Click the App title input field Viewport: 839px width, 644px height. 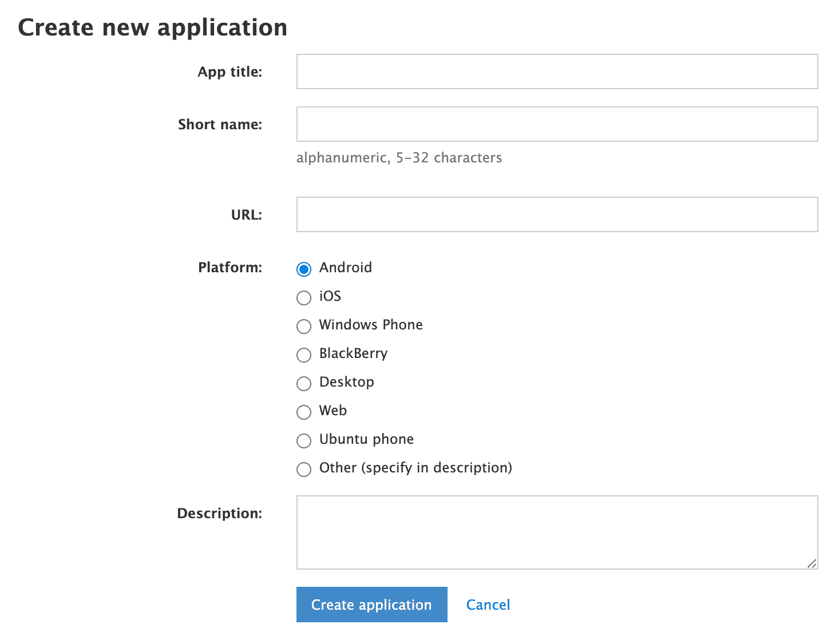point(557,71)
